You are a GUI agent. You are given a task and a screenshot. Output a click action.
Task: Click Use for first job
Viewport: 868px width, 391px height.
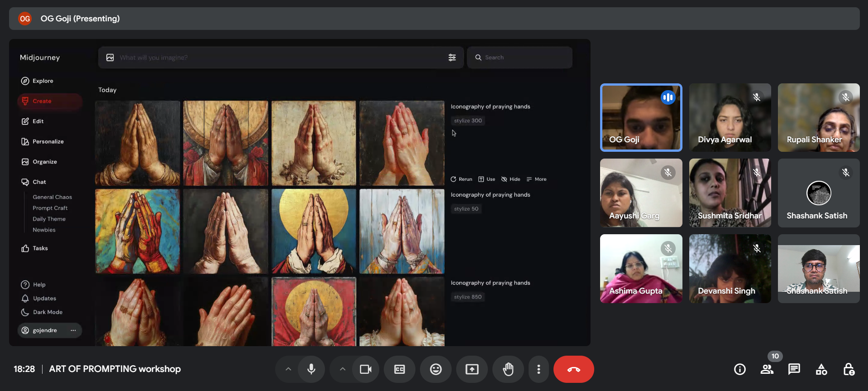(x=487, y=179)
